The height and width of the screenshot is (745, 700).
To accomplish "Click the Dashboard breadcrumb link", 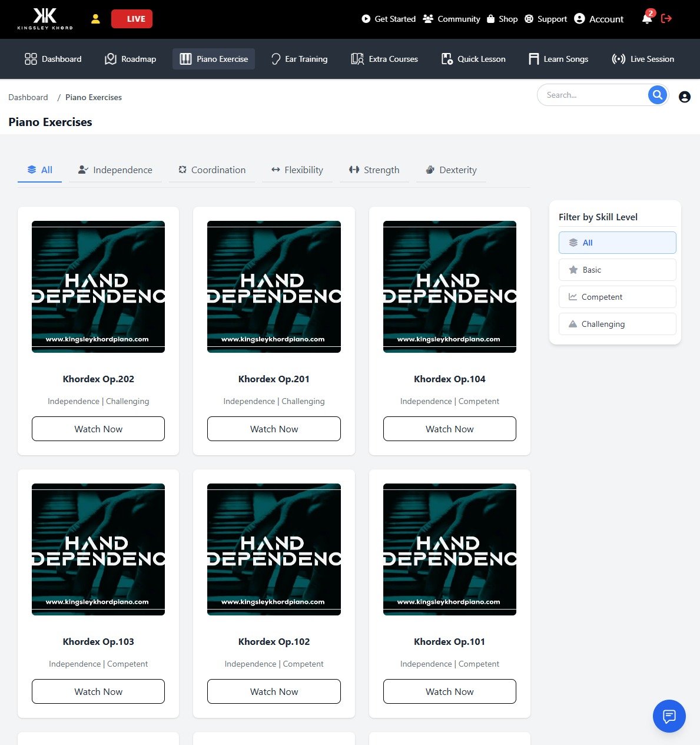I will pos(28,97).
